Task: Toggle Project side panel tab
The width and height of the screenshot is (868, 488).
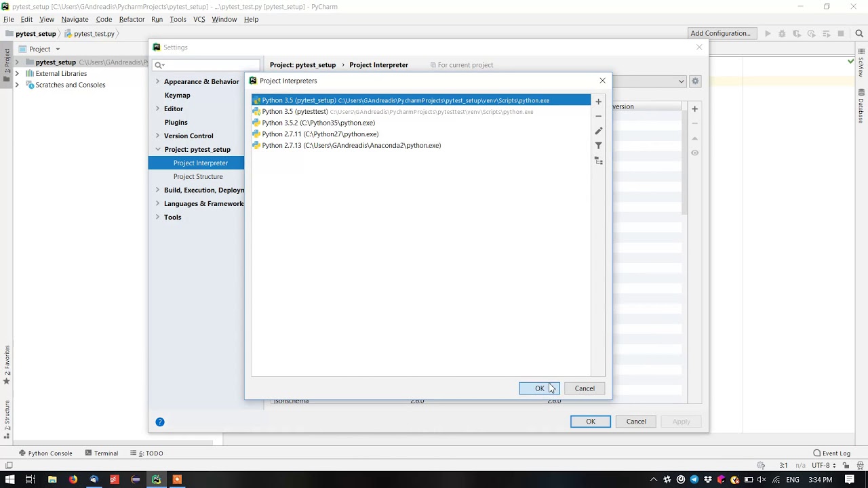Action: (7, 64)
